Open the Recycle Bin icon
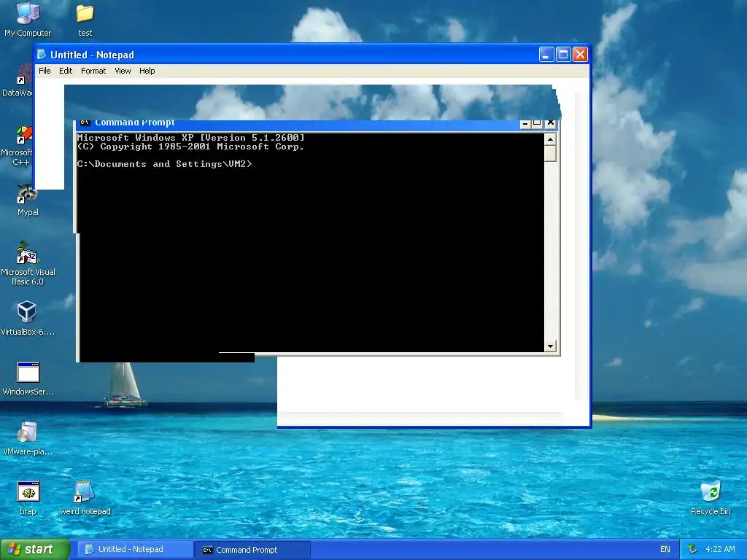The image size is (747, 560). point(711,498)
